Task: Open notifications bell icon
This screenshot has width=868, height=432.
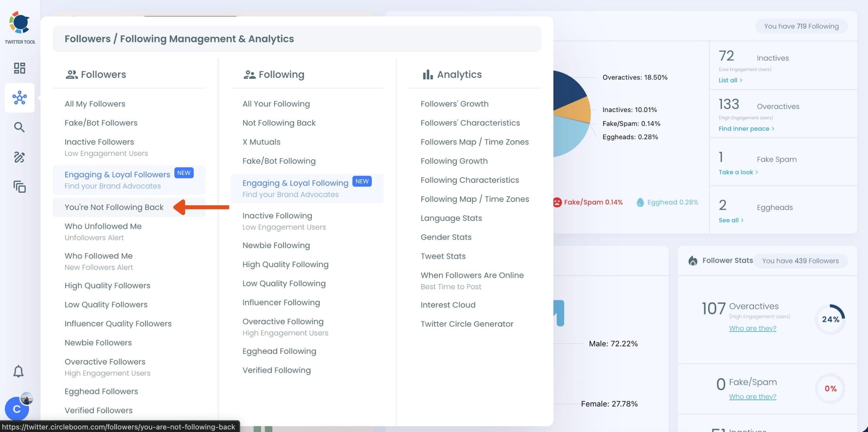Action: tap(18, 371)
